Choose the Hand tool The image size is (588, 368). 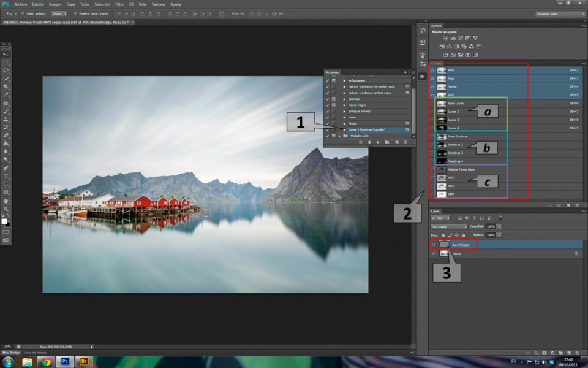(x=6, y=201)
